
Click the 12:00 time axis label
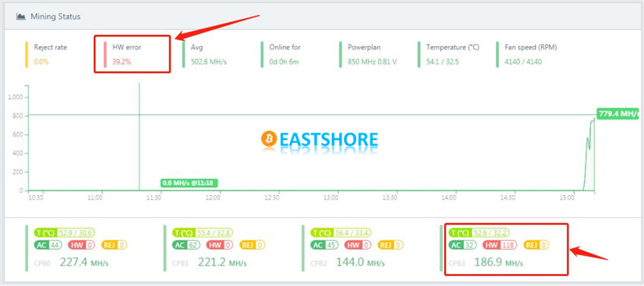click(x=213, y=197)
